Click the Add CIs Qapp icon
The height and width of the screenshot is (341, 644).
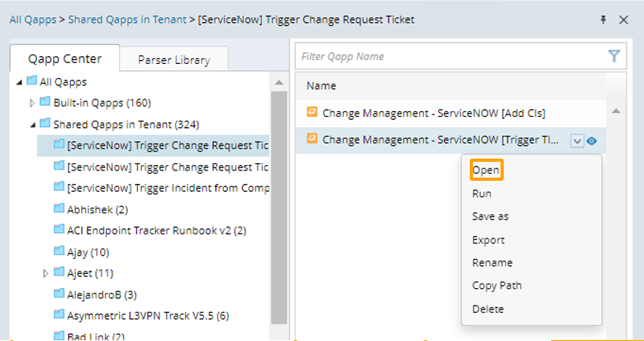point(312,112)
